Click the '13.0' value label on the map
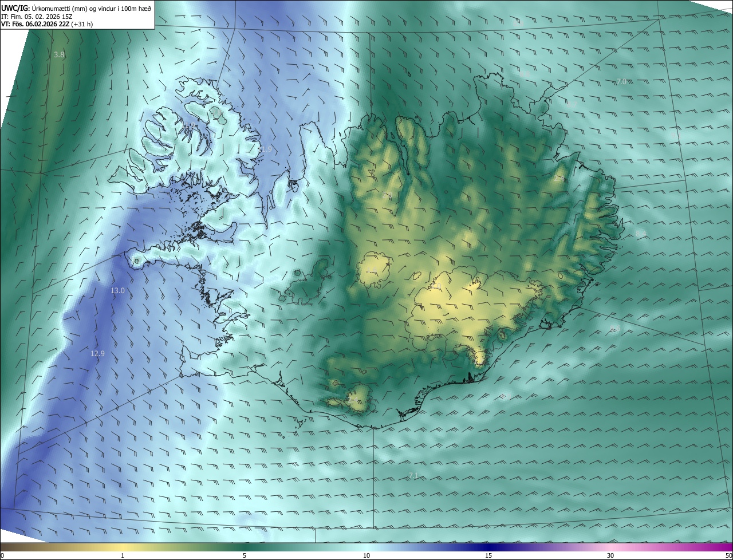Screen dimensions: 733x560 pyautogui.click(x=117, y=291)
